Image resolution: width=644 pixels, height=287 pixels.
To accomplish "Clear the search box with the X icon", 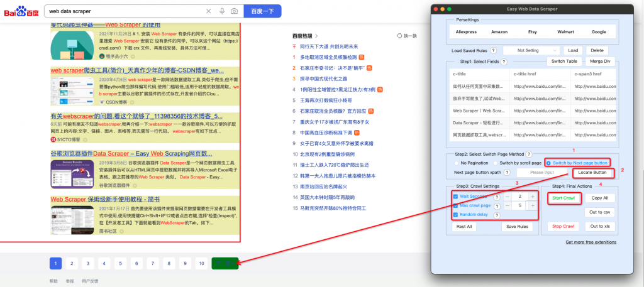I will point(209,11).
